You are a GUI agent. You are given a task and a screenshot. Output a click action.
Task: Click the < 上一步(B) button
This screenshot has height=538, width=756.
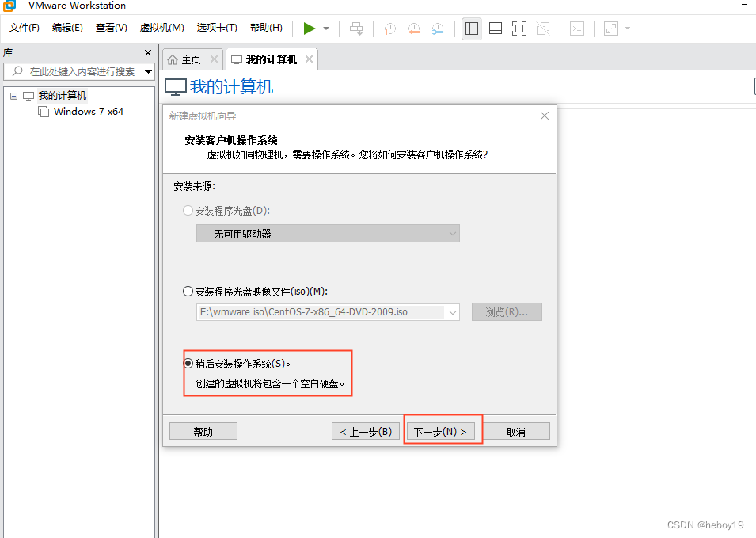(x=366, y=431)
